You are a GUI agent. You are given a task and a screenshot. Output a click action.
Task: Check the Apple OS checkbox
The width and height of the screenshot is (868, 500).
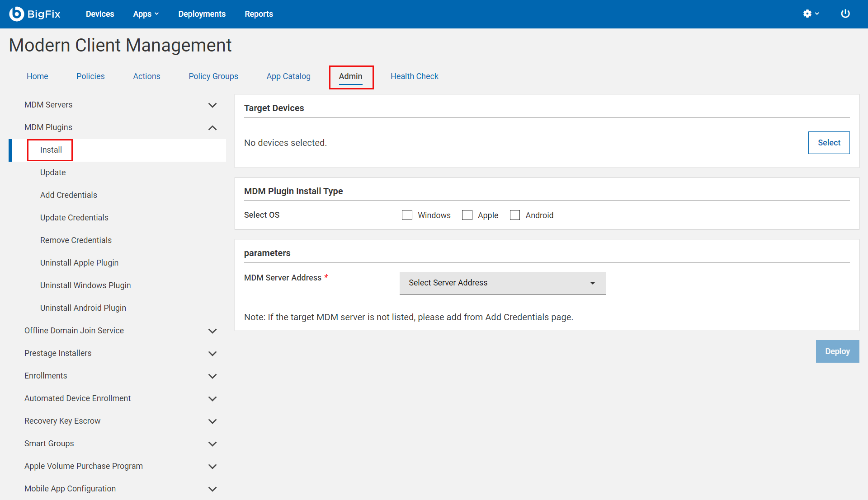pyautogui.click(x=467, y=215)
